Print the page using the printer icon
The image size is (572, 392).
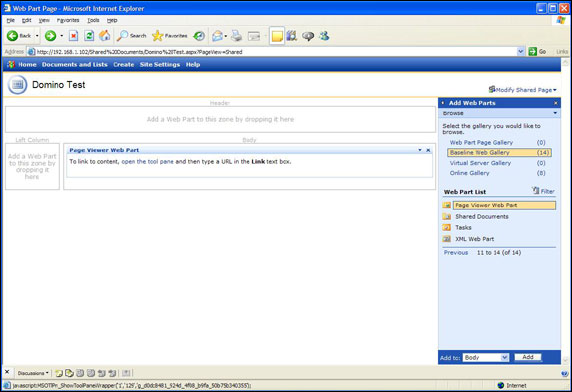coord(237,36)
